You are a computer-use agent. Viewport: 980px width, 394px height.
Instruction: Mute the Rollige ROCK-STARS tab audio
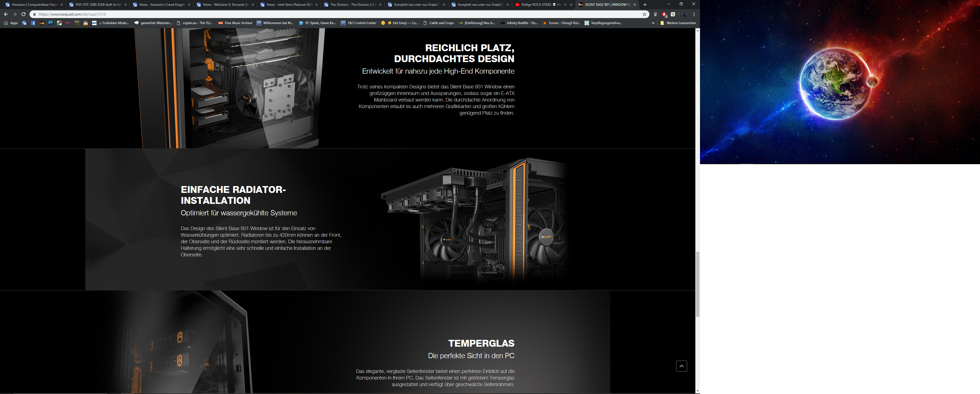[x=565, y=5]
